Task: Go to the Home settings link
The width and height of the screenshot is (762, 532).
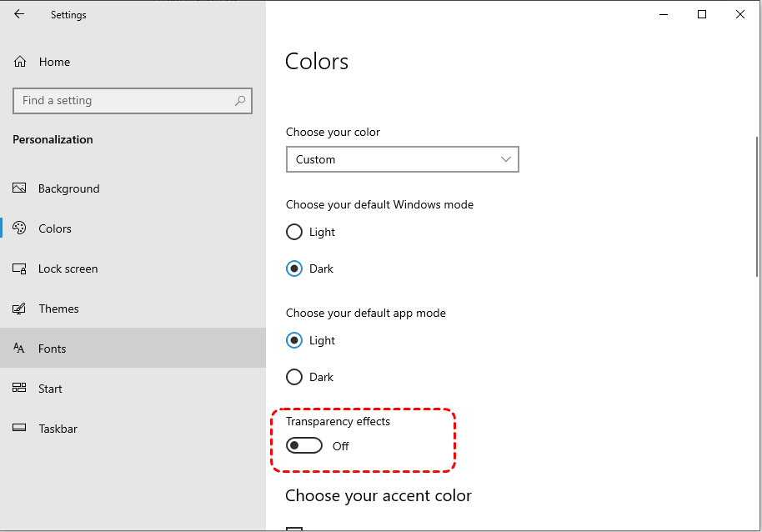Action: 54,62
